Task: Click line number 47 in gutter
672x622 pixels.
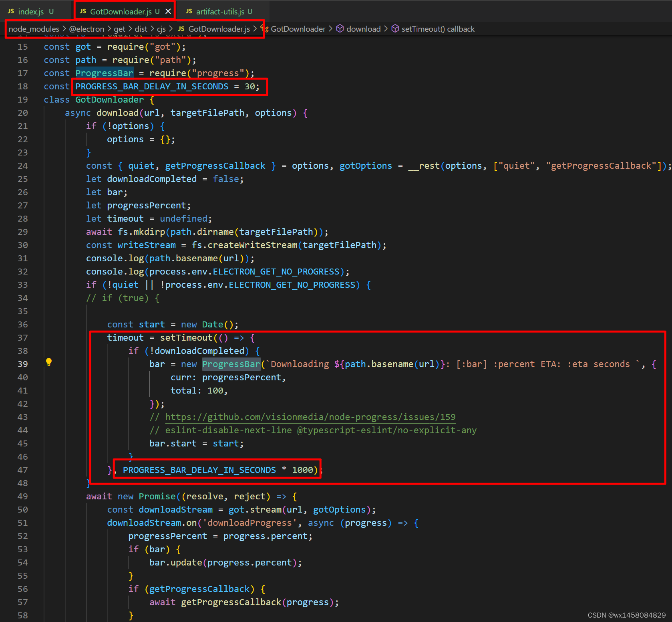Action: click(x=23, y=470)
